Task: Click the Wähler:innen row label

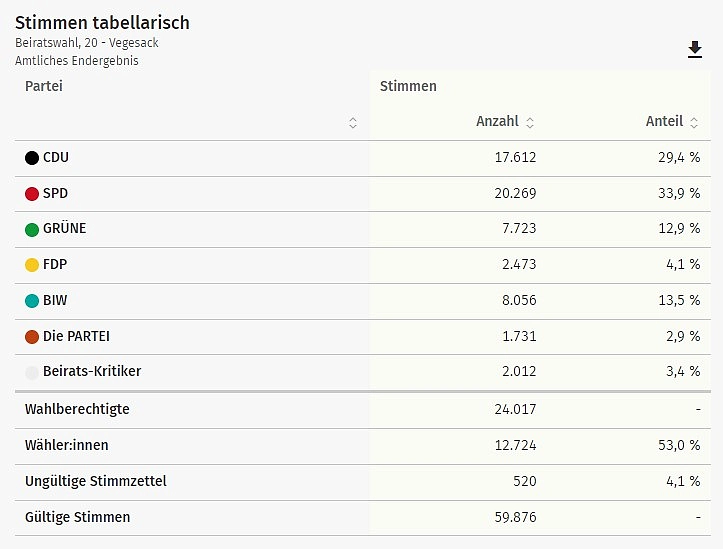Action: (x=68, y=445)
